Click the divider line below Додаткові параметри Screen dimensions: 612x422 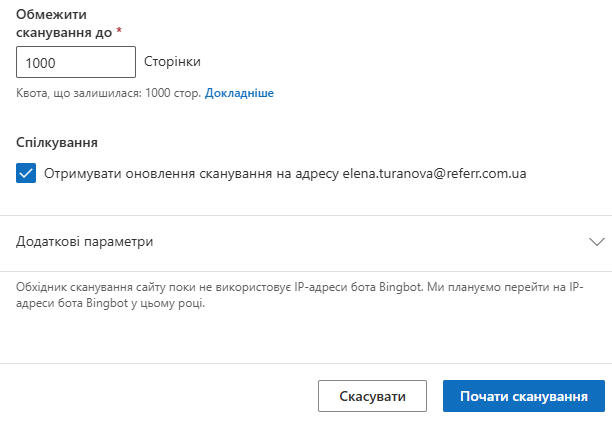[x=306, y=270]
